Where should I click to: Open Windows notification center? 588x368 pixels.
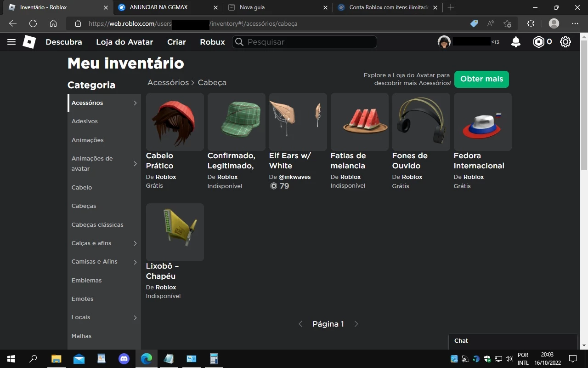tap(573, 359)
